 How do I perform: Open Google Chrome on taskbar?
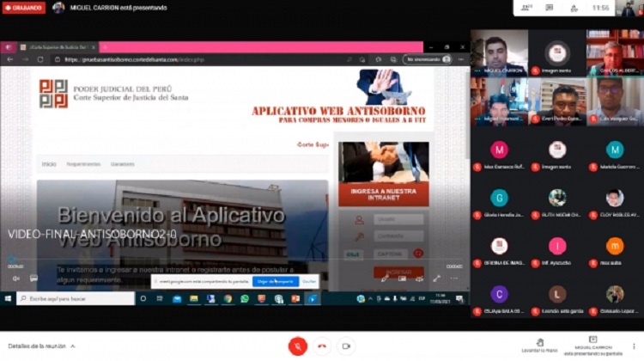click(228, 299)
